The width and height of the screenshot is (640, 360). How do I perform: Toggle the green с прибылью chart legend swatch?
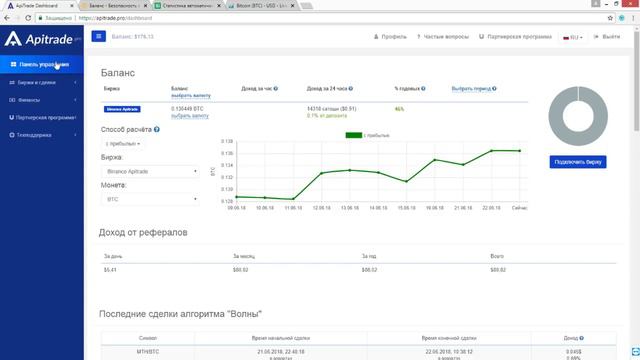coord(353,135)
